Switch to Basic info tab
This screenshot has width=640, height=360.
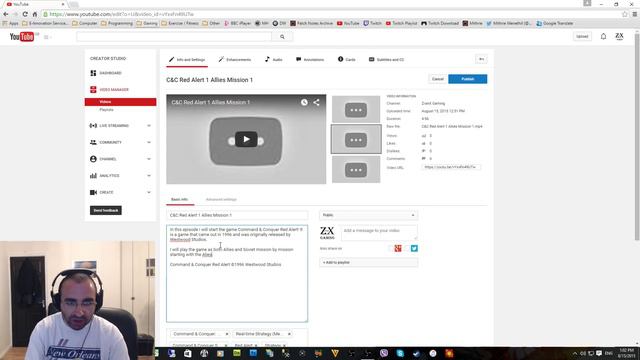click(x=180, y=200)
